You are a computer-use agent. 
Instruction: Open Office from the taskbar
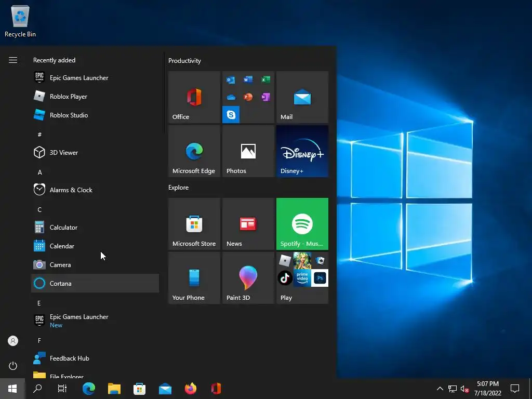click(x=216, y=389)
